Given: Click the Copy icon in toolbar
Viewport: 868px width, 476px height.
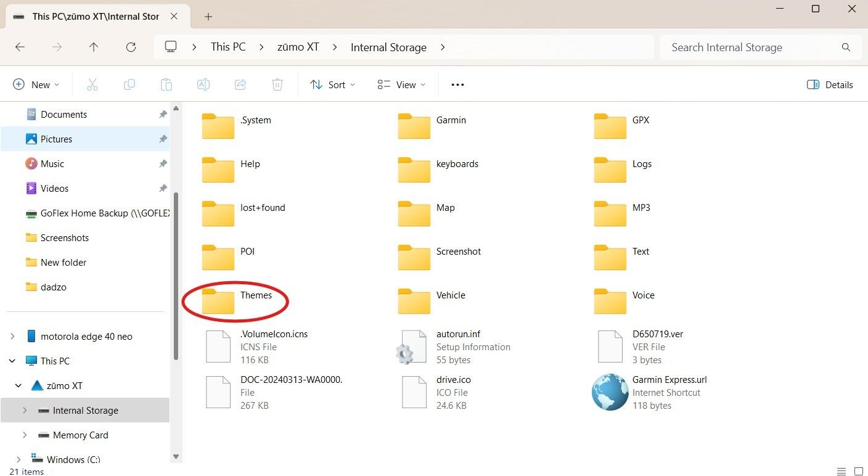Looking at the screenshot, I should 129,84.
